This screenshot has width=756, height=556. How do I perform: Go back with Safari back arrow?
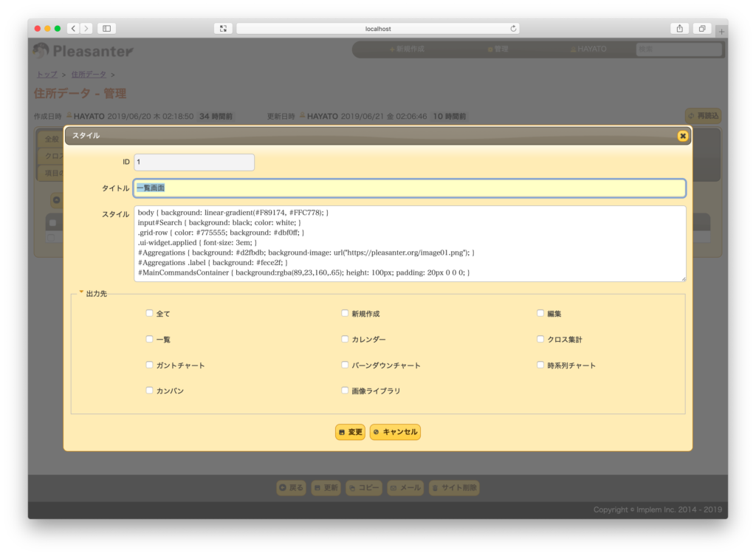[x=73, y=29]
